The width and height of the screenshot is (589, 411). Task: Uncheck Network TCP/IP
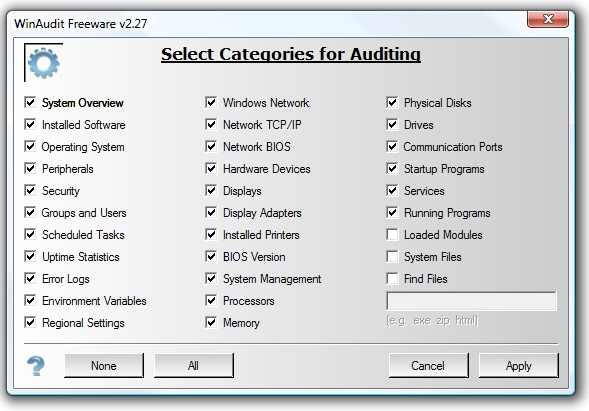(x=211, y=124)
